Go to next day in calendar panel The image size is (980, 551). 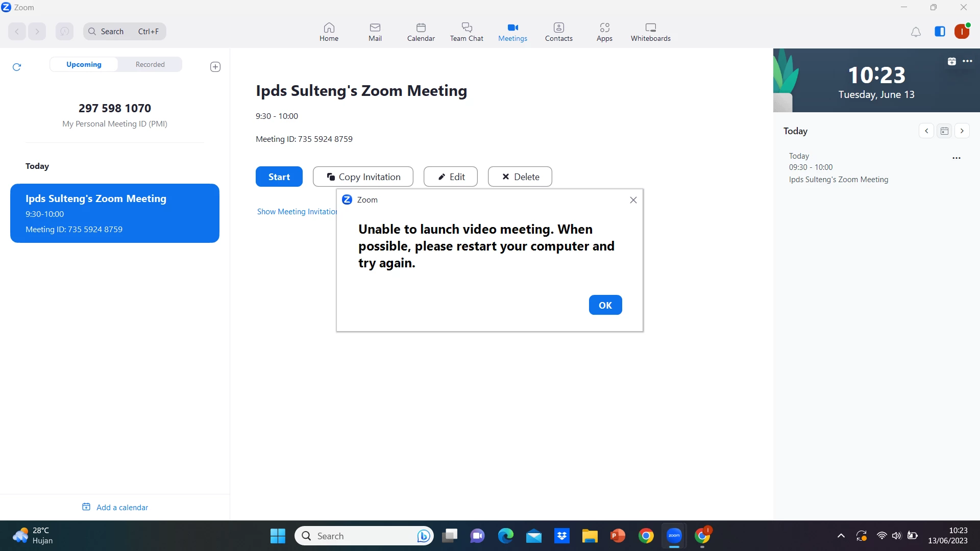pos(962,131)
